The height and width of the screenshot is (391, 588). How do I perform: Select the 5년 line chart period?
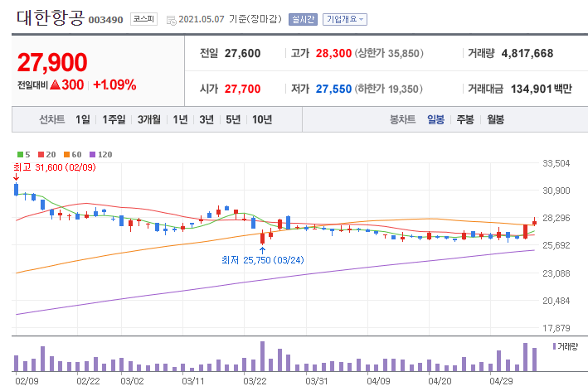tap(233, 119)
